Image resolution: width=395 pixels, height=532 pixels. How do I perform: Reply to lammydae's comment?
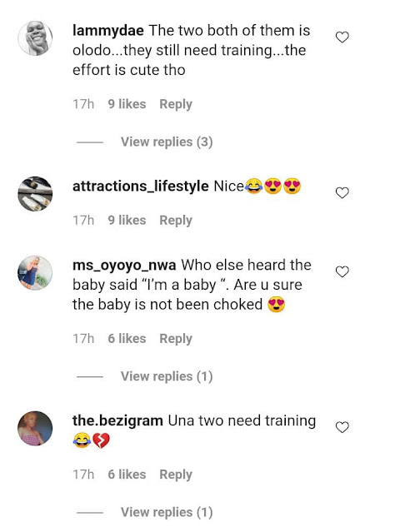(x=176, y=104)
